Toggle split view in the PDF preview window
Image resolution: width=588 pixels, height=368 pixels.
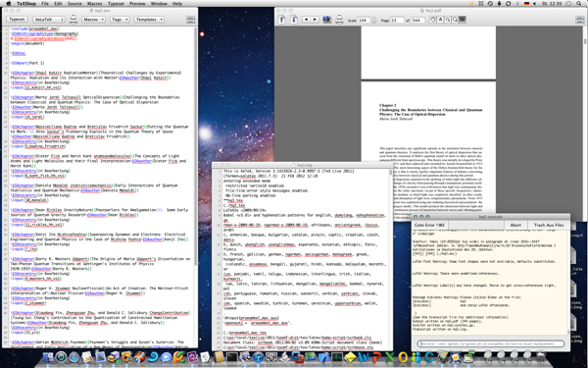tap(580, 20)
